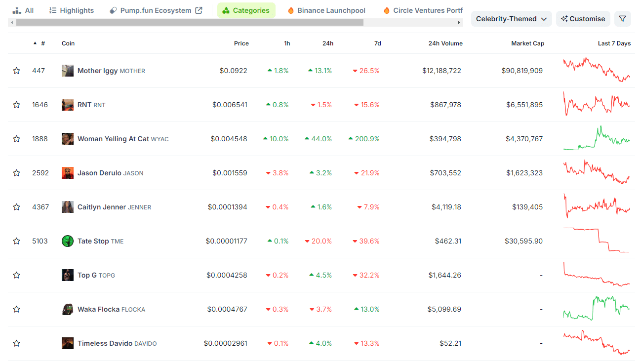Switch to the All tab
The width and height of the screenshot is (640, 364).
(23, 10)
